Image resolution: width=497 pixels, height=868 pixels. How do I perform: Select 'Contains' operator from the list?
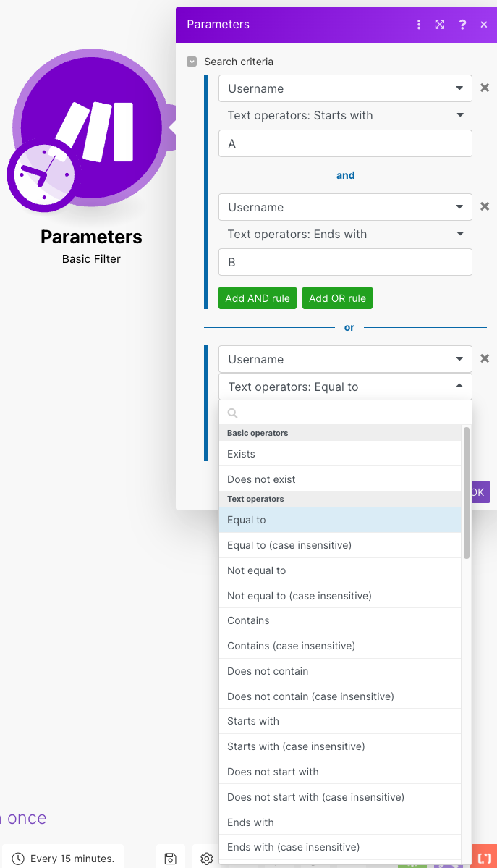340,620
